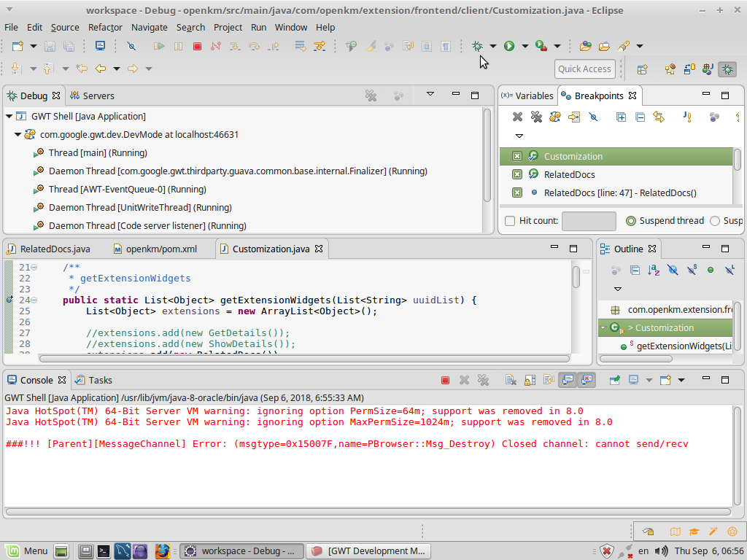The width and height of the screenshot is (747, 560).
Task: Click the Quick Access search field
Action: (584, 69)
